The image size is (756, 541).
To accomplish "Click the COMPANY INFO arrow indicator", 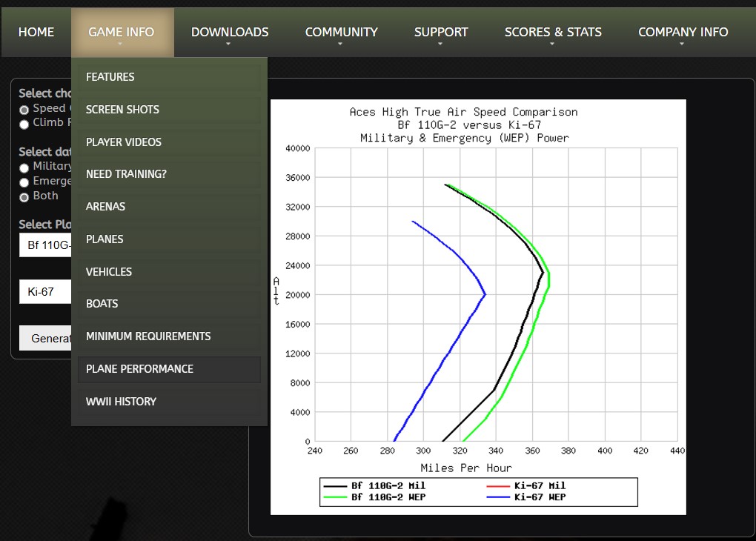I will tap(682, 44).
